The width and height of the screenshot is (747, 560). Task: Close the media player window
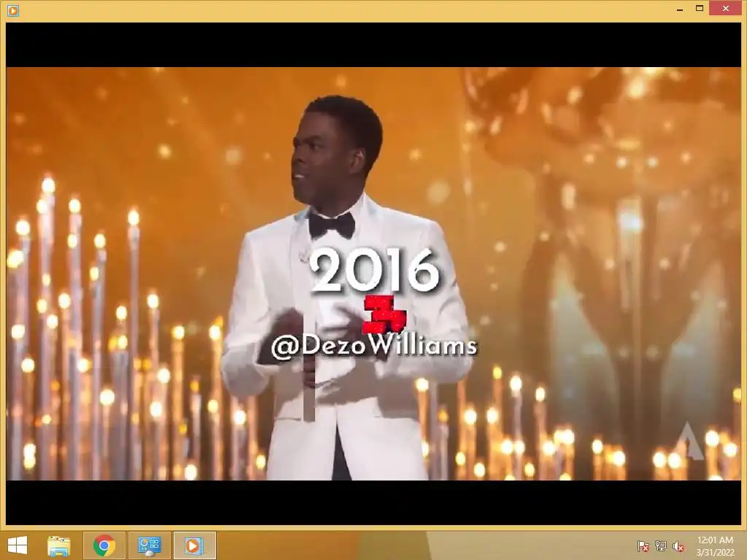(726, 9)
